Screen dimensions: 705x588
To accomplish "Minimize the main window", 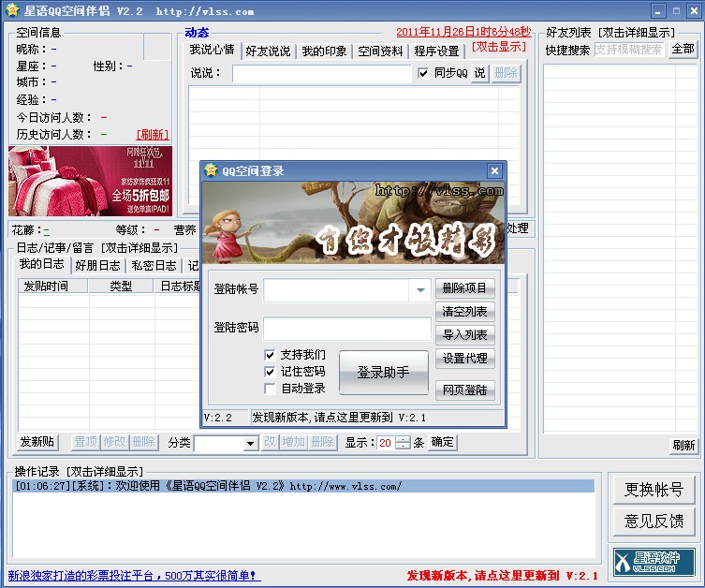I will tap(658, 11).
